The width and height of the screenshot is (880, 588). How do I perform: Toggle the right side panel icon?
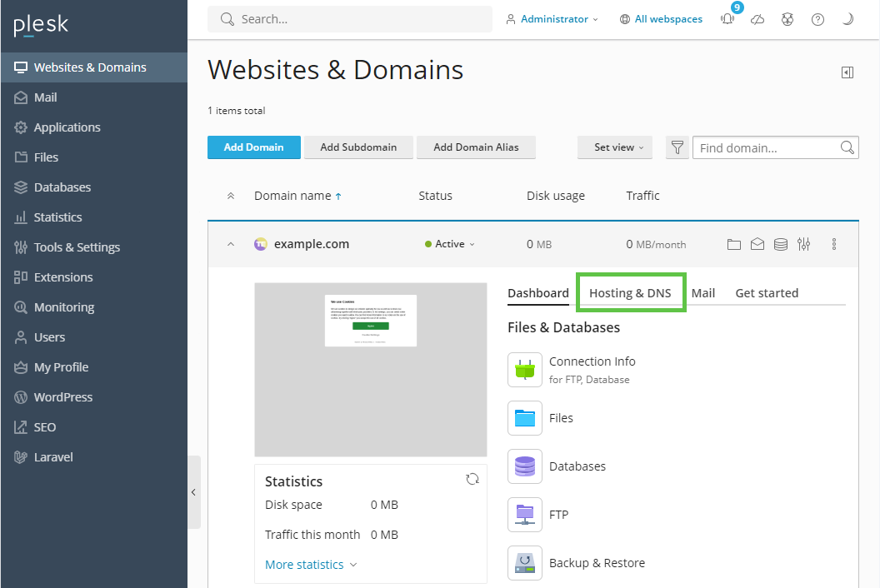(847, 72)
